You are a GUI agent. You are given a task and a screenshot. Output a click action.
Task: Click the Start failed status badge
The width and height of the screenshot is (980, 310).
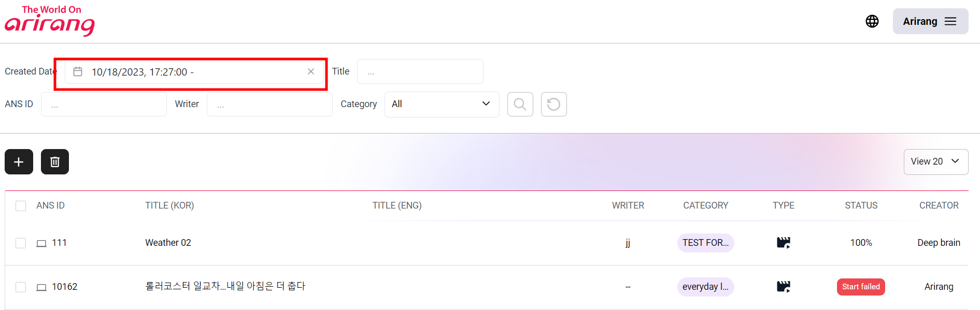pos(861,287)
